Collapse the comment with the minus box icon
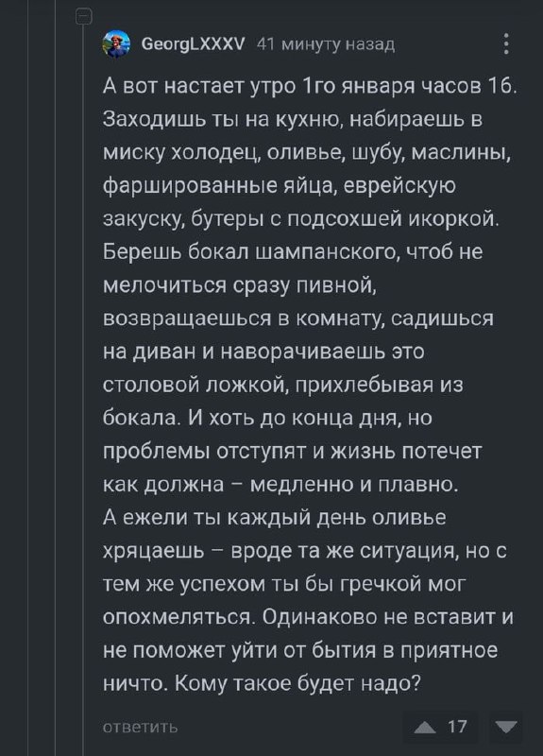The width and height of the screenshot is (543, 756). [x=84, y=18]
